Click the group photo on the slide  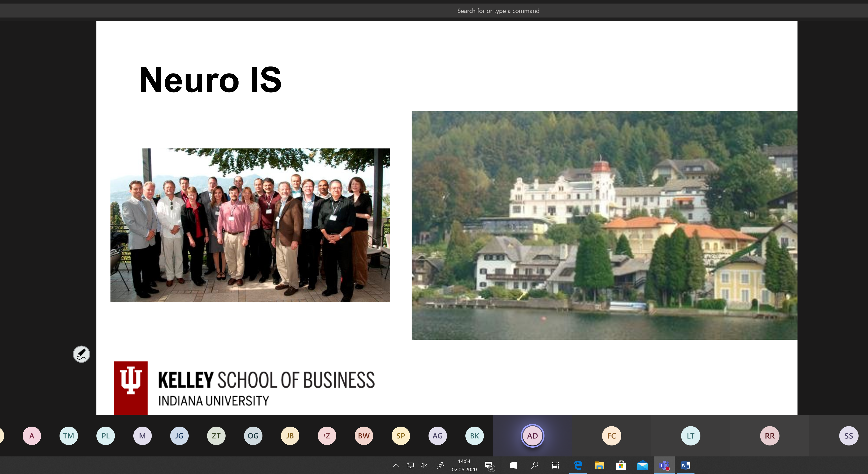[x=250, y=225]
